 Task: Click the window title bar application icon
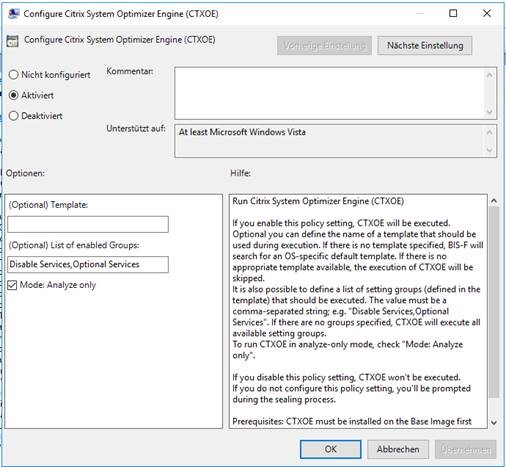pos(13,14)
